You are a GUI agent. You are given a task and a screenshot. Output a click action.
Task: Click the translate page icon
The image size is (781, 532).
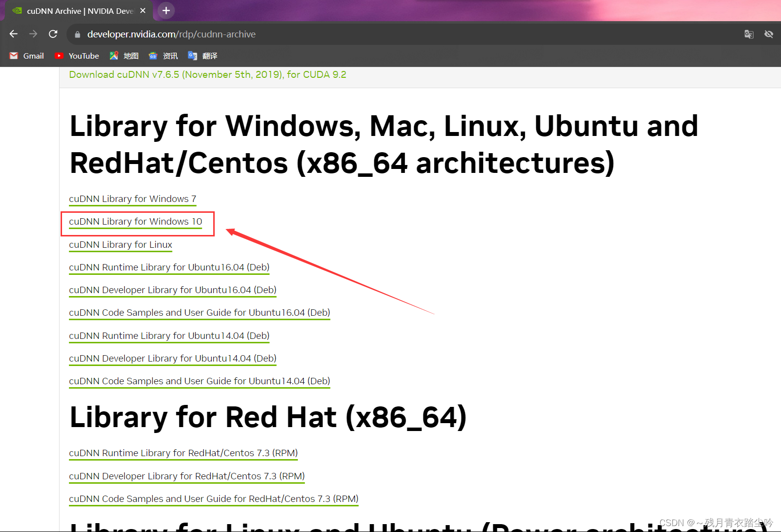tap(749, 34)
